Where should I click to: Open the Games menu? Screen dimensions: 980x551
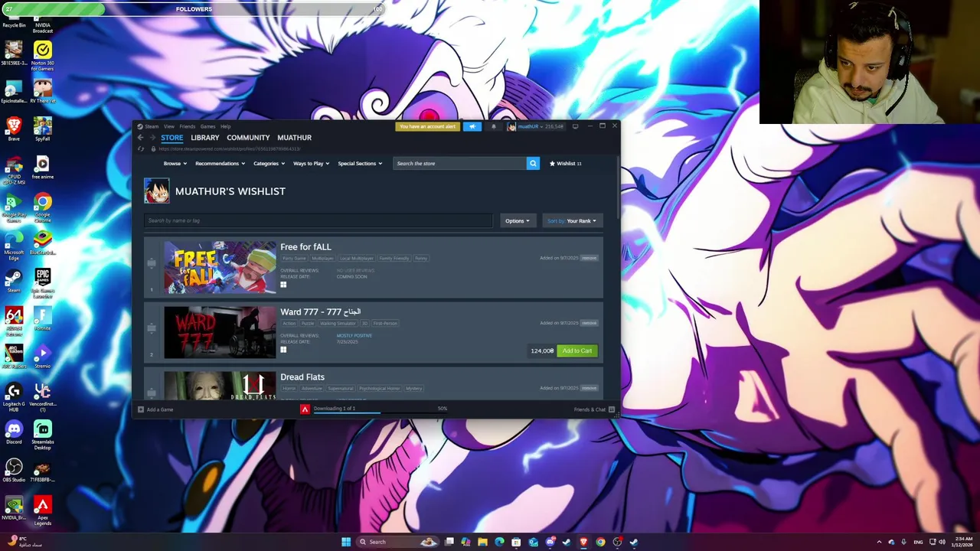(207, 126)
